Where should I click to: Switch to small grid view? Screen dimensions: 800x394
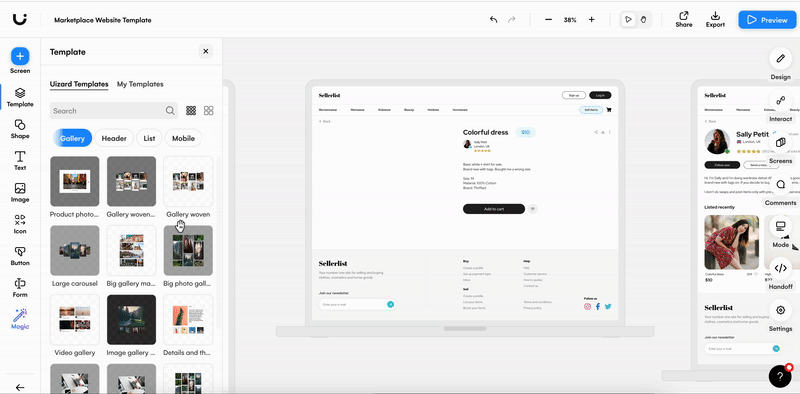pyautogui.click(x=191, y=111)
